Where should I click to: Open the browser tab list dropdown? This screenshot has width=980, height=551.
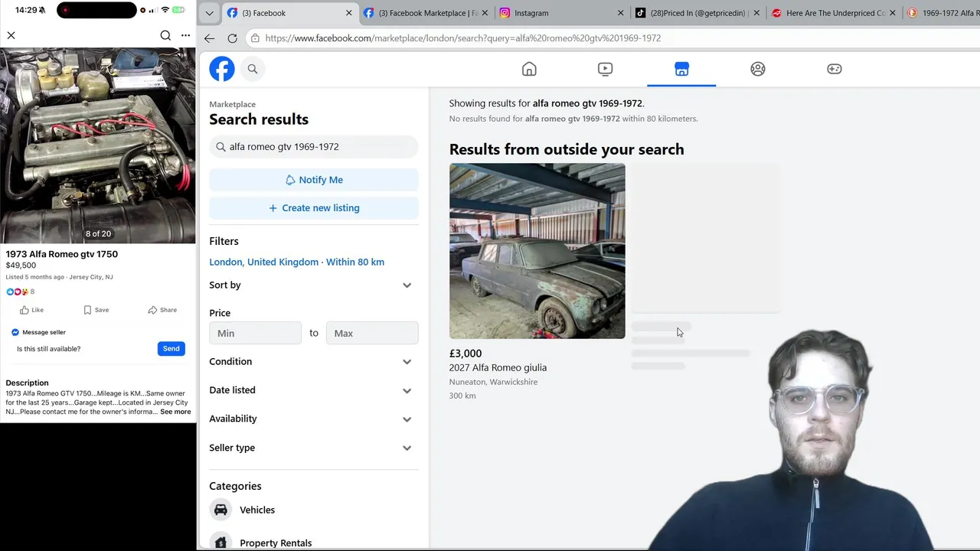tap(209, 13)
